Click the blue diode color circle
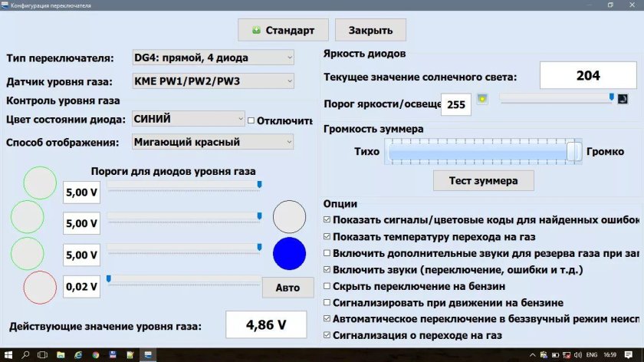This screenshot has height=362, width=644. 289,254
